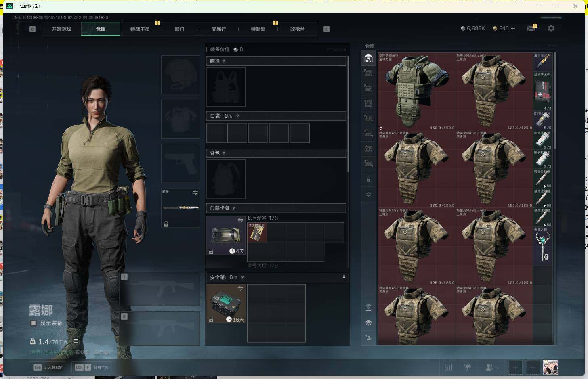Click the lock icon on the keycard case
This screenshot has height=379, width=588.
coord(211,251)
